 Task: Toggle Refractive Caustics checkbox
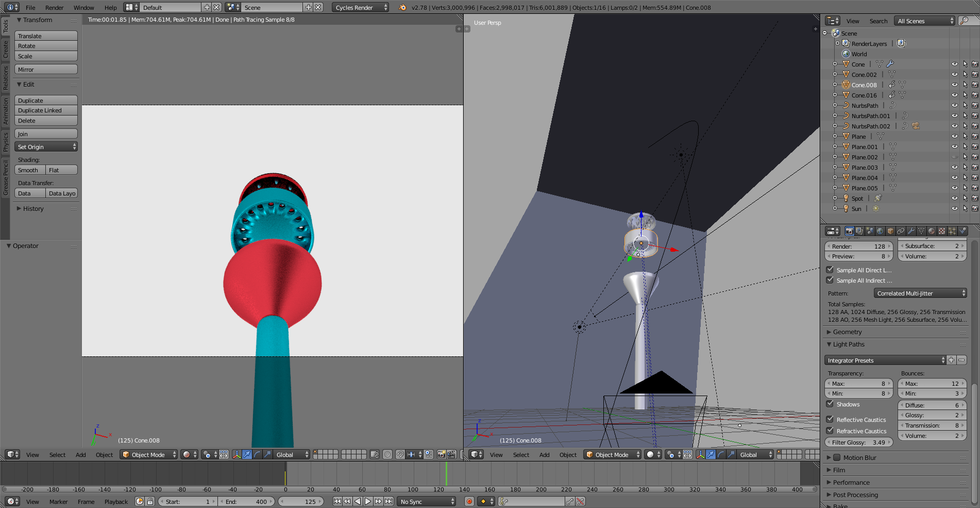point(830,431)
